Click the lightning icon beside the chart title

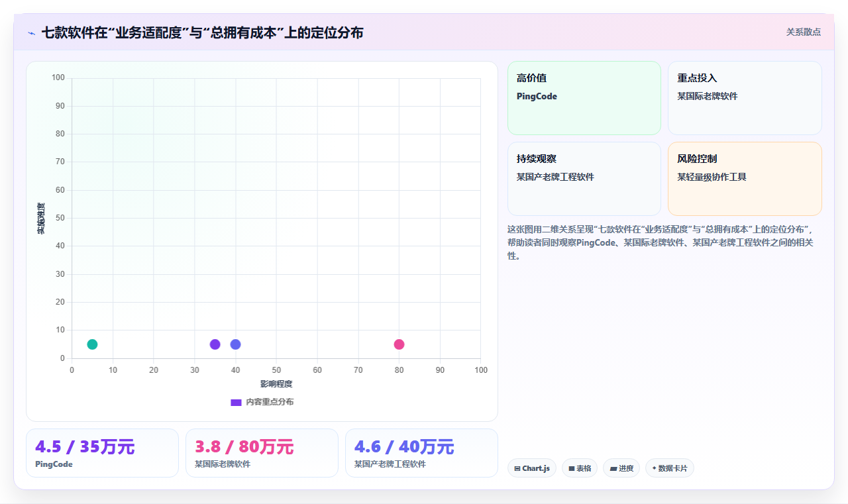(x=31, y=32)
